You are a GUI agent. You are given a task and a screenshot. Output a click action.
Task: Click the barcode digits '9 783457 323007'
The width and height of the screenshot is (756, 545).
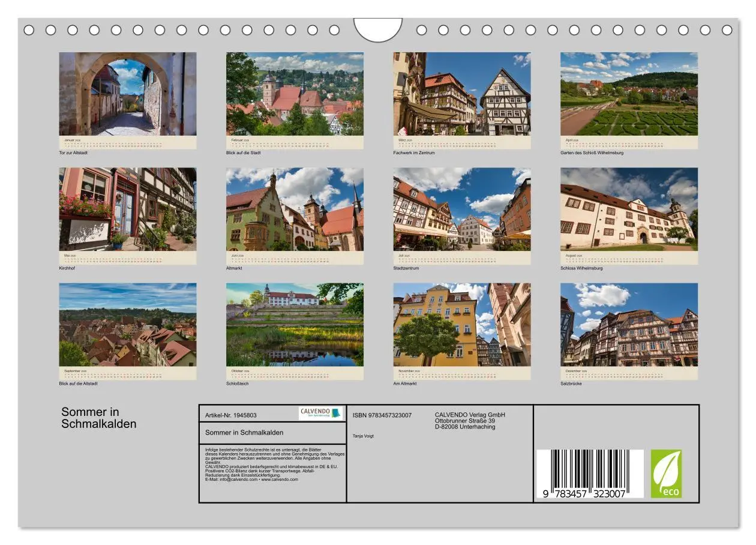click(x=584, y=493)
